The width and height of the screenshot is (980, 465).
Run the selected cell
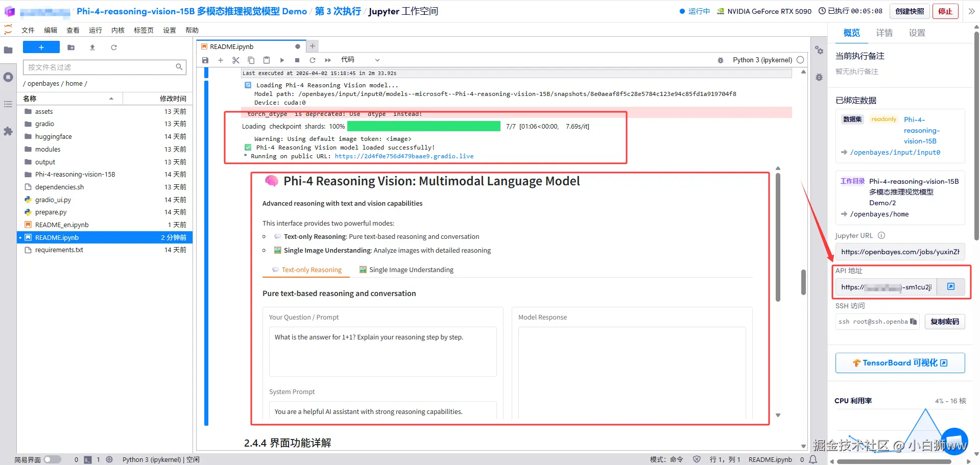pos(282,60)
